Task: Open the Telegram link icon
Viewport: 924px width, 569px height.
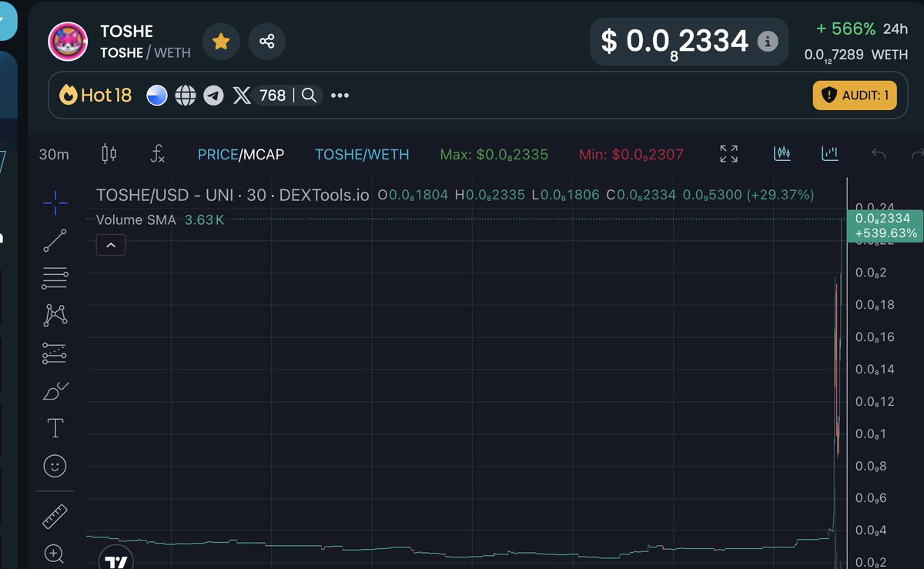Action: click(x=214, y=95)
